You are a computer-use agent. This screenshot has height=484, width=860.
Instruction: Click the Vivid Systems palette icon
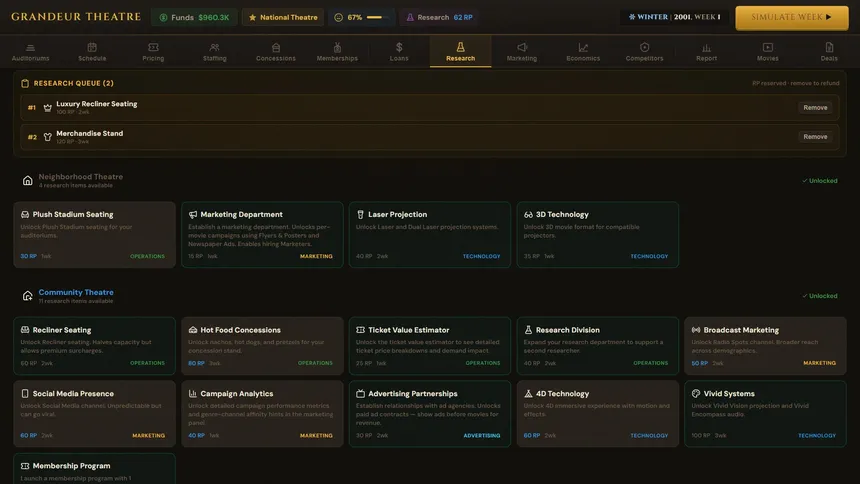click(x=696, y=393)
